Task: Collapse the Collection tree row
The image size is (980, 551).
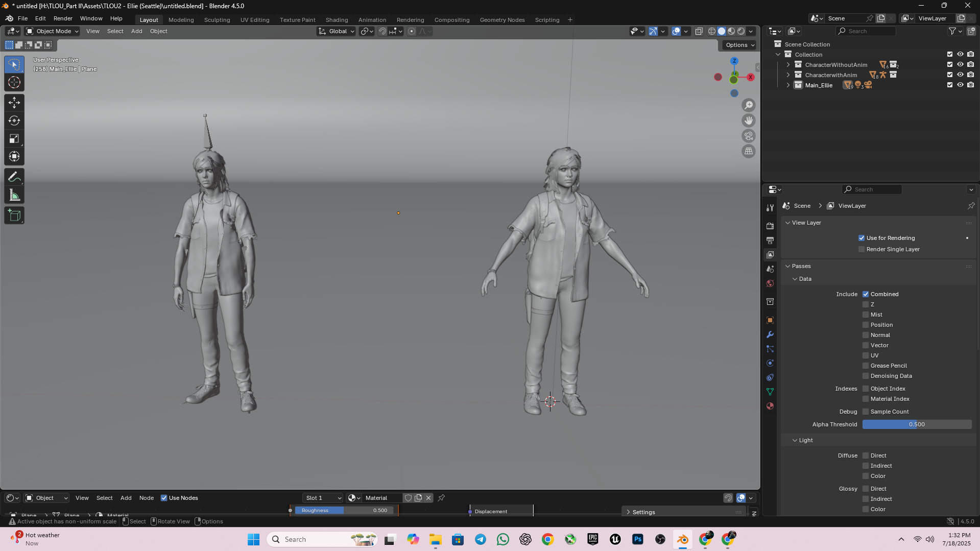Action: 778,55
